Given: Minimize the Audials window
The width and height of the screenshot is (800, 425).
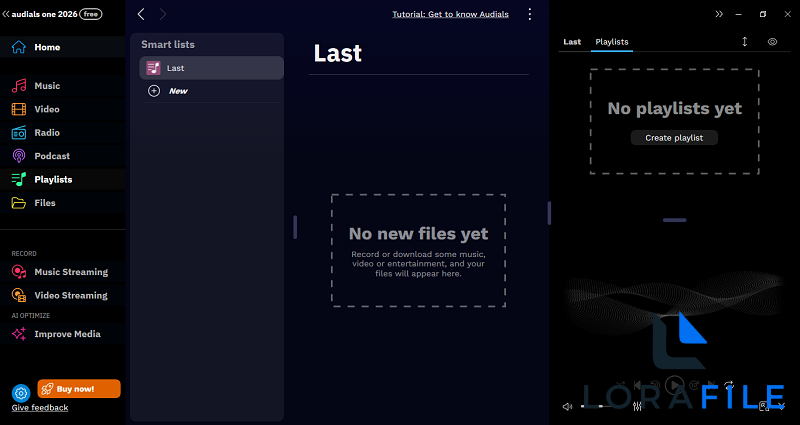Looking at the screenshot, I should tap(738, 14).
